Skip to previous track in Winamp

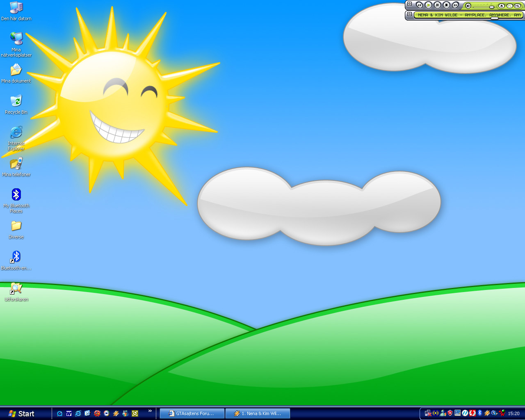[x=419, y=5]
